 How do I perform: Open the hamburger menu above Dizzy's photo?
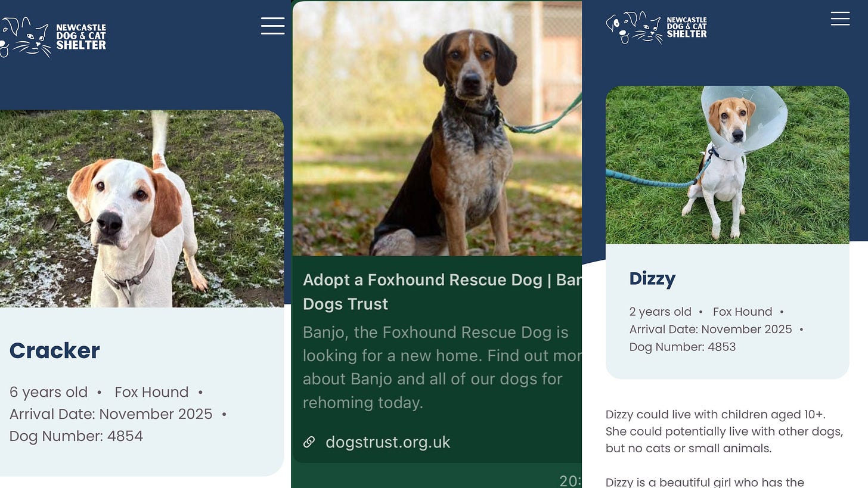[x=840, y=19]
